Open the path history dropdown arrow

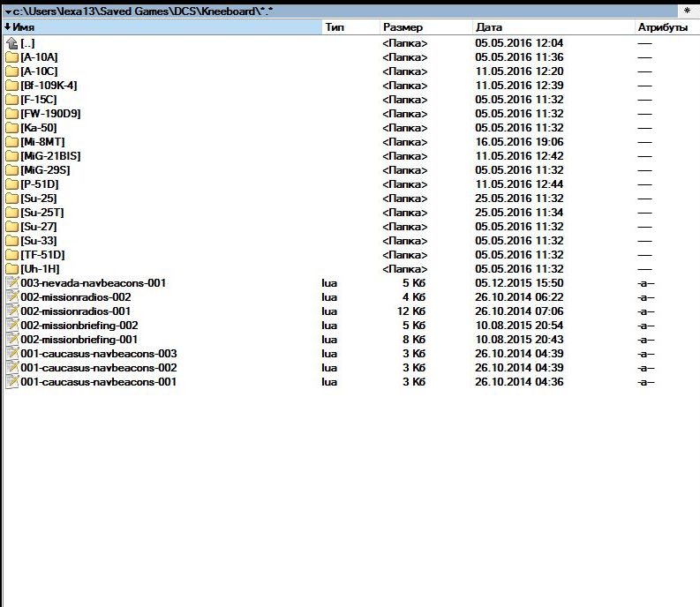click(8, 11)
